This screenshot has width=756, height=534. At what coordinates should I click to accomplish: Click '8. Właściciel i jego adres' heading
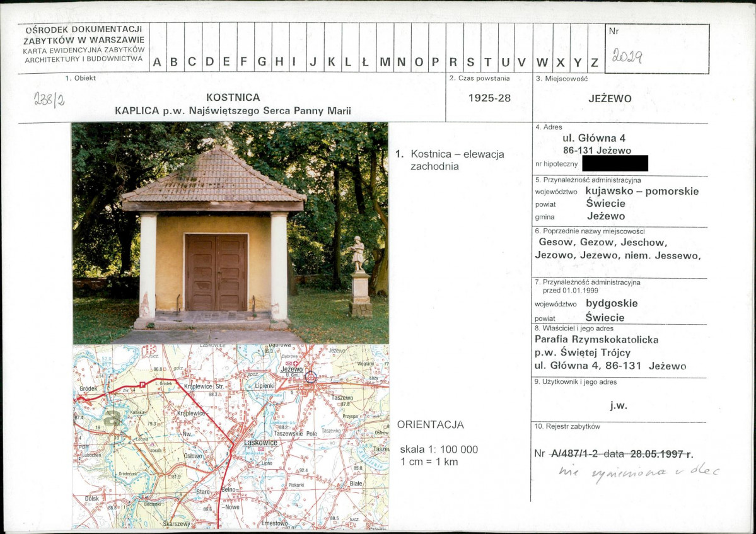coord(574,328)
